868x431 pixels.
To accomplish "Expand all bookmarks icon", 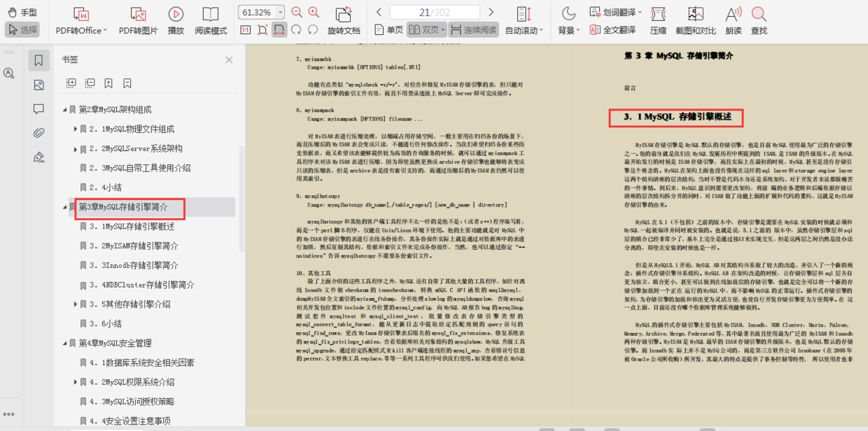I will coord(71,83).
